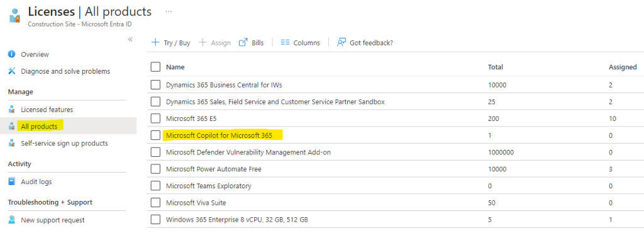Click the Bills external link icon
This screenshot has height=233, width=644.
coord(243,42)
